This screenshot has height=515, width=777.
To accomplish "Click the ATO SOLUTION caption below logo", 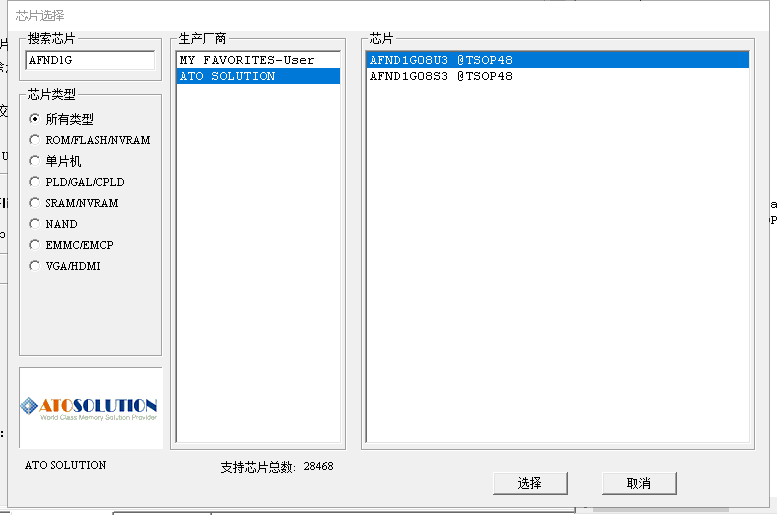I will point(66,465).
